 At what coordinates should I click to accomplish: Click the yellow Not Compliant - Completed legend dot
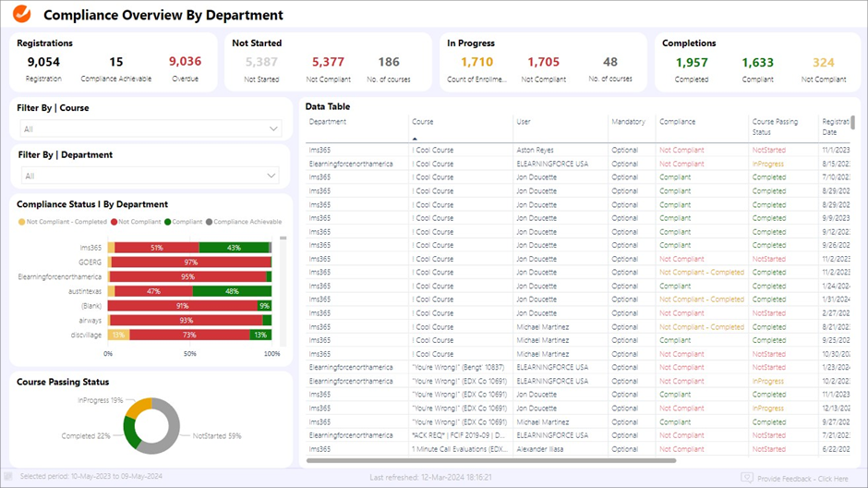point(21,222)
